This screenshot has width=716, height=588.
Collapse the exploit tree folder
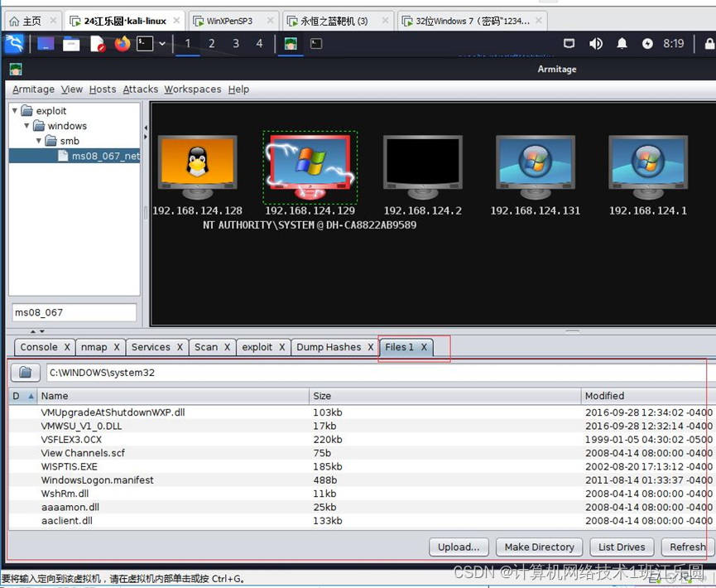(x=15, y=111)
